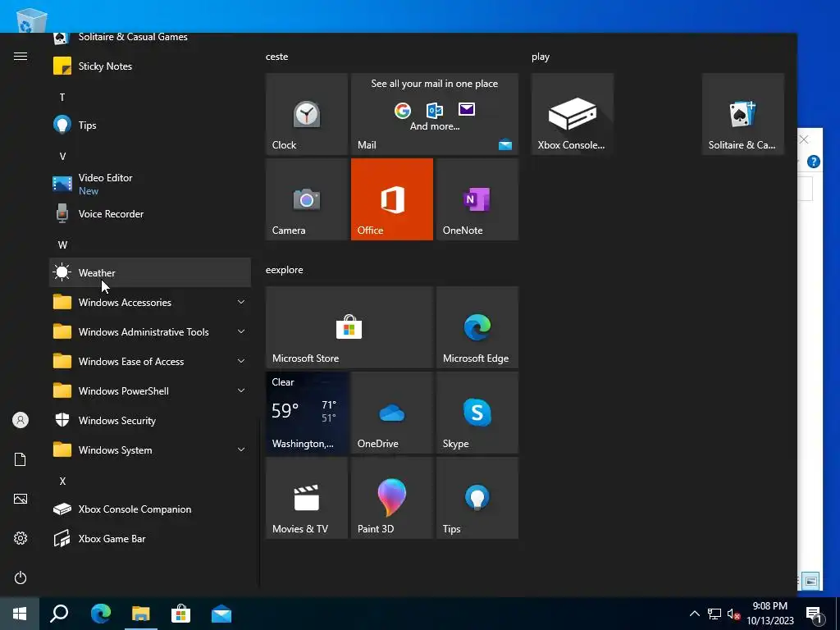Screen dimensions: 840x630
Task: Open Settings gear in Start sidebar
Action: point(21,538)
